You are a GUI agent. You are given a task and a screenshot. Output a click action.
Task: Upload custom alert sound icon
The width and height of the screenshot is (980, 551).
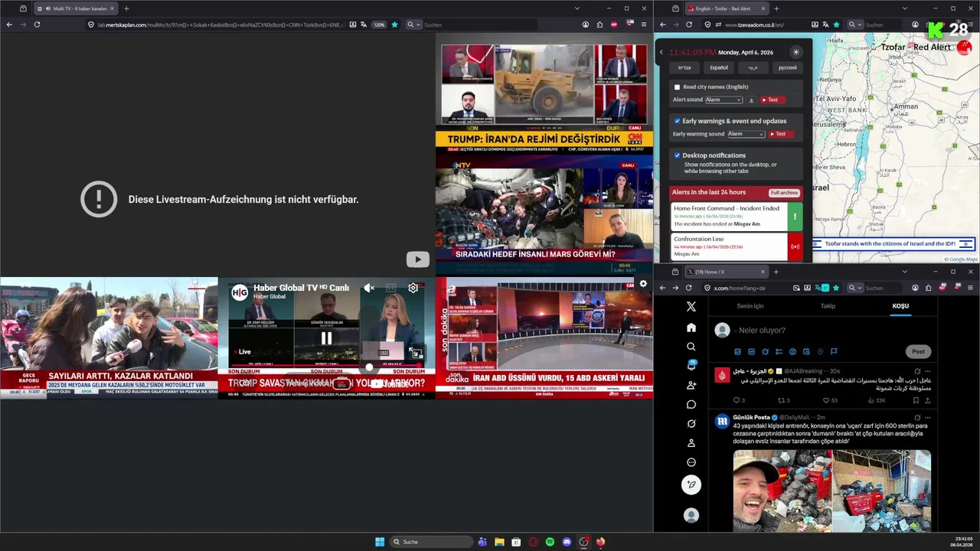[751, 100]
